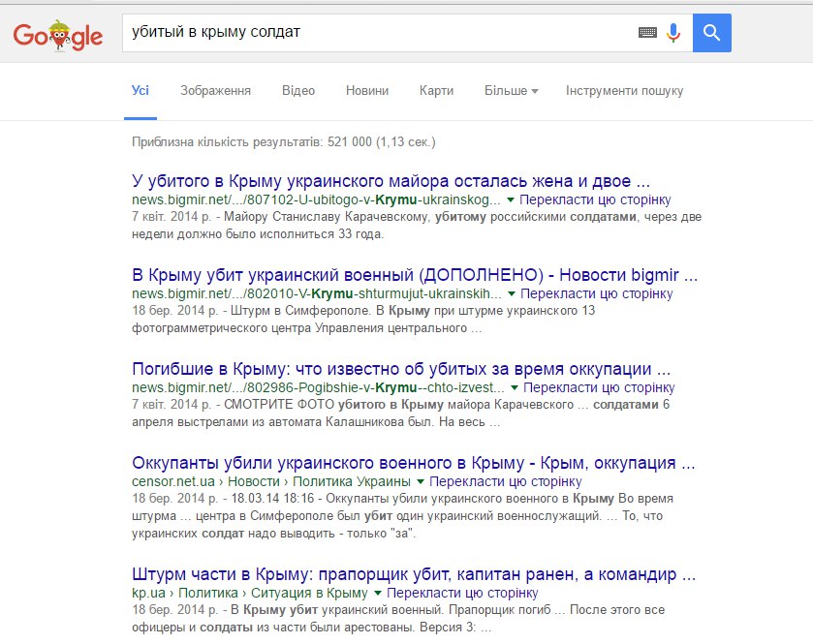
Task: Open result 'Оккупанты убили украинского военного в Крыму'
Action: 413,463
